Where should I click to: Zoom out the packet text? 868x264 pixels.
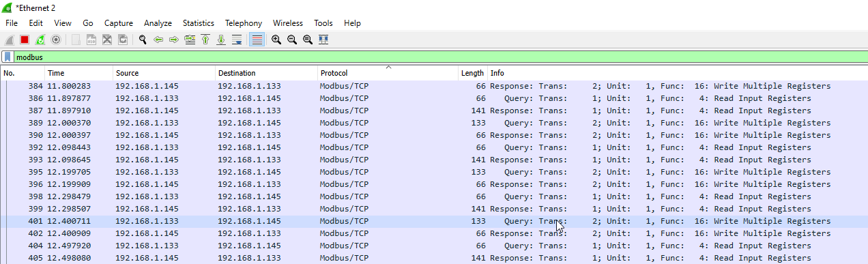coord(292,40)
